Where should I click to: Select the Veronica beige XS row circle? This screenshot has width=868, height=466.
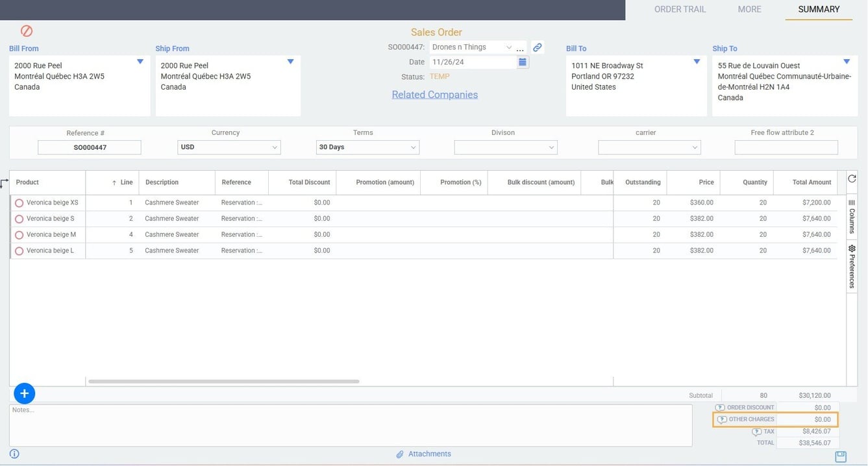(x=19, y=203)
